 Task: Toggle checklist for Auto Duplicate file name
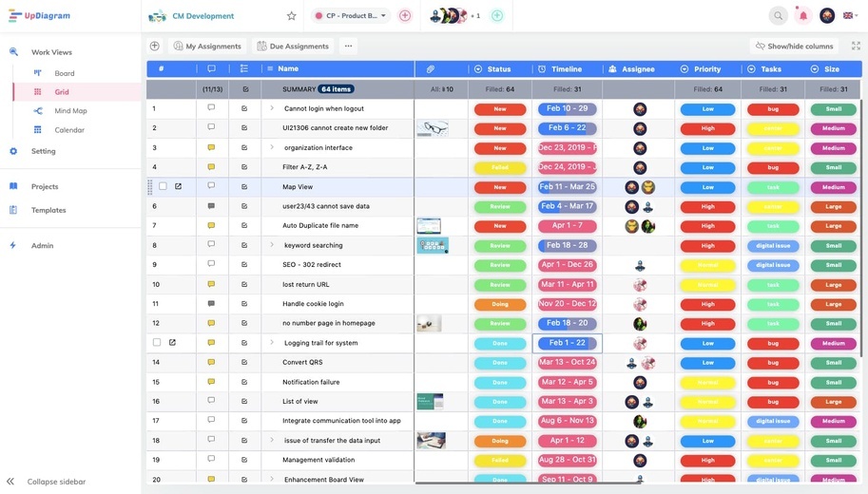[244, 226]
